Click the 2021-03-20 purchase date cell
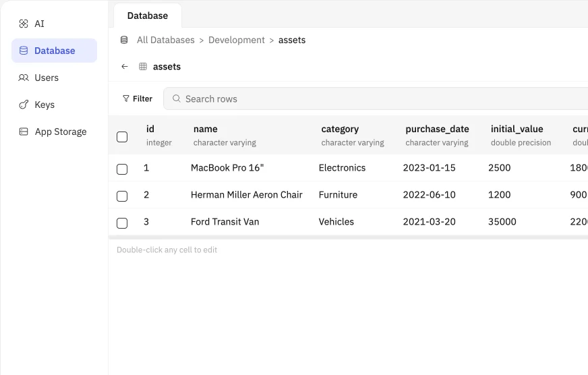This screenshot has width=588, height=375. point(429,222)
